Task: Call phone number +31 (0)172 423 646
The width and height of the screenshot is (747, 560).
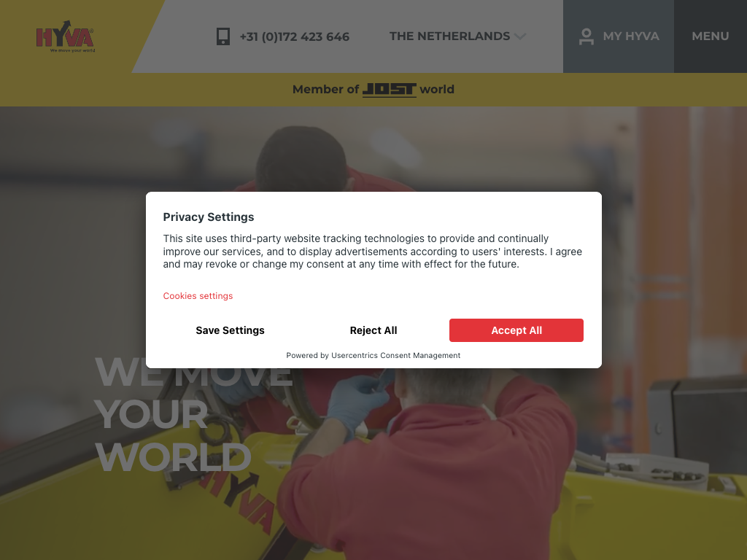Action: [295, 36]
